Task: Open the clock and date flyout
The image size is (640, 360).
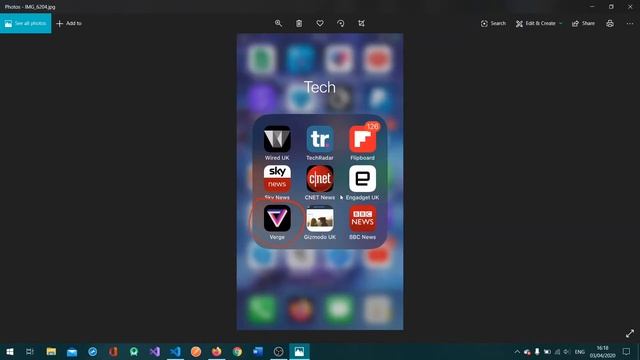Action: pyautogui.click(x=602, y=351)
